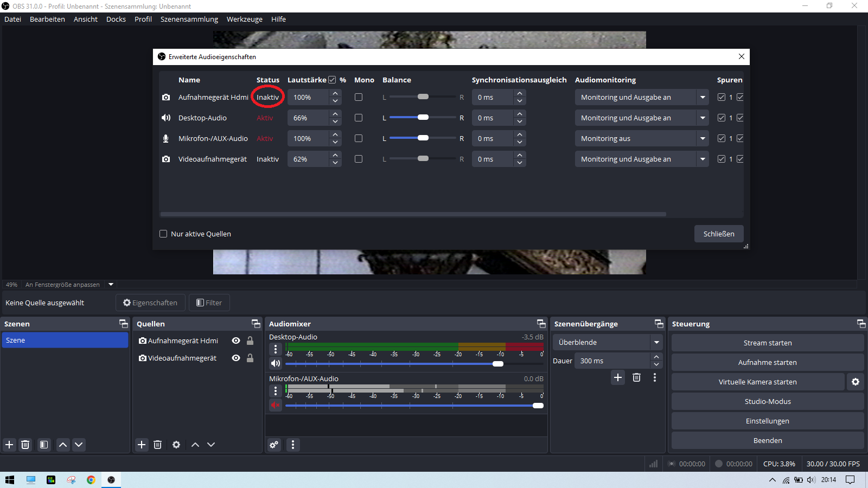Mute Desktop-Audio via speaker icon in mixer
The width and height of the screenshot is (868, 488).
[x=276, y=363]
